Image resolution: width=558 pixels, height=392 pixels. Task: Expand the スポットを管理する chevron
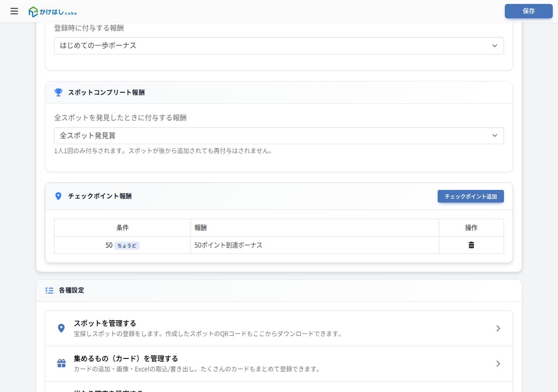coord(498,328)
